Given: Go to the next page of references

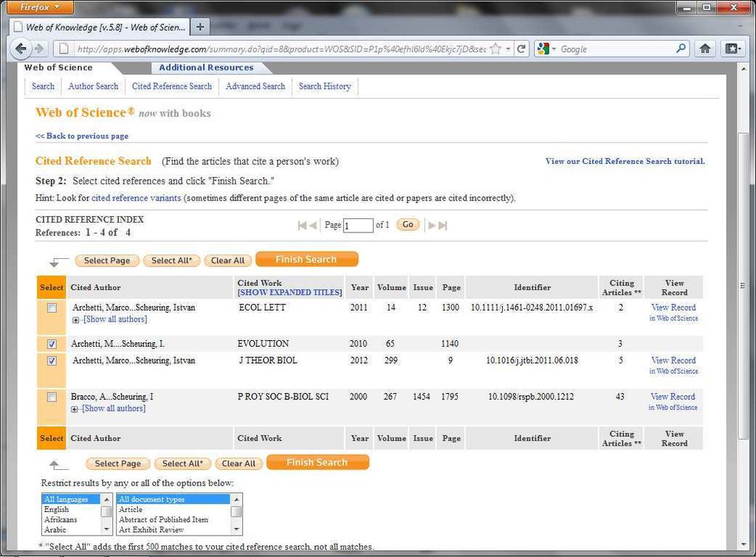Looking at the screenshot, I should 432,225.
